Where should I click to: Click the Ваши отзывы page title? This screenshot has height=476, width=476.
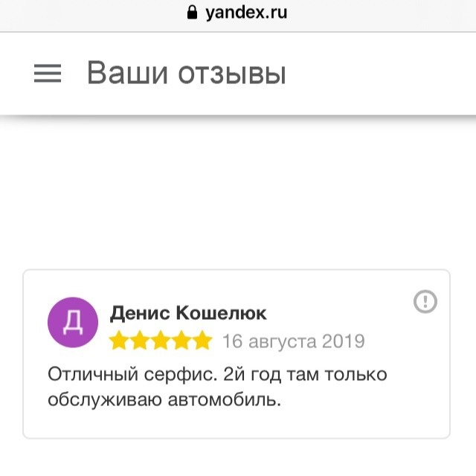click(186, 74)
